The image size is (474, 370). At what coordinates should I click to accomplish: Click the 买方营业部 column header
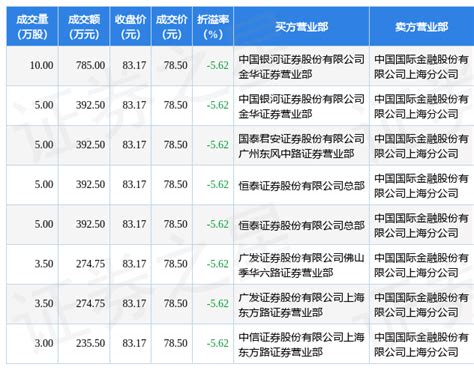301,26
